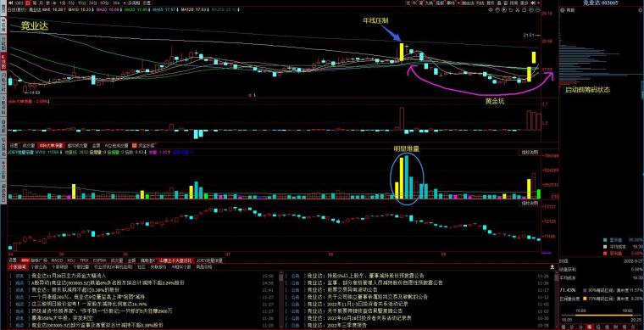This screenshot has width=644, height=330.
Task: Switch to the MACD indicator tab
Action: [x=57, y=260]
